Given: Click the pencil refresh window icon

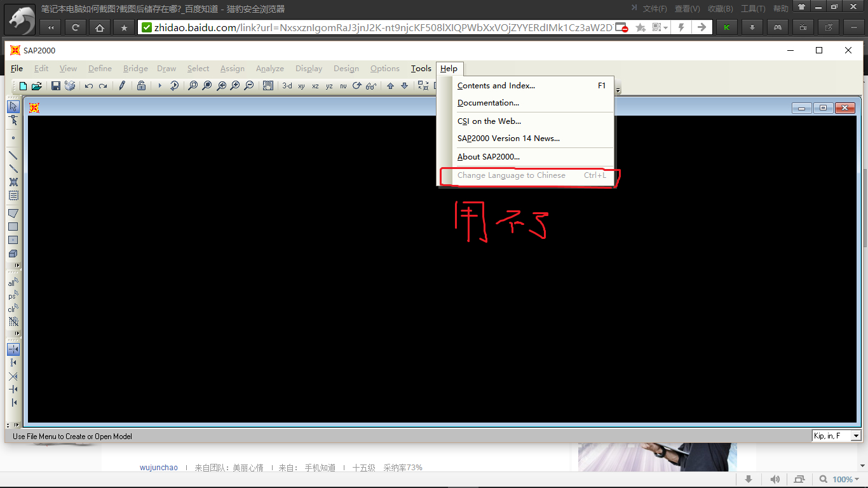Looking at the screenshot, I should [122, 86].
